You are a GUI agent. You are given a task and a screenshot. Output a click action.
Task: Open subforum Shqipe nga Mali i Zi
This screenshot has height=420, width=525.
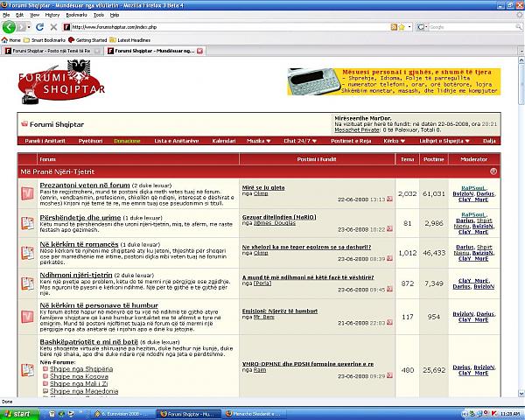pos(79,384)
